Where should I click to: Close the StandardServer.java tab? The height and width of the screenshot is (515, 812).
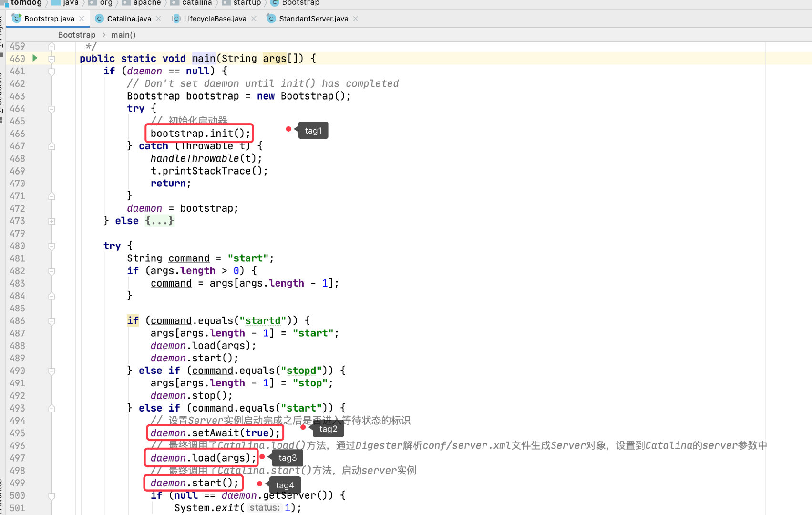pos(355,19)
